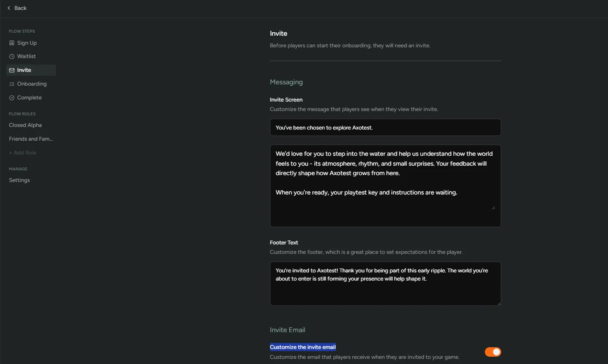
Task: Click the Onboarding checklist icon
Action: 11,83
